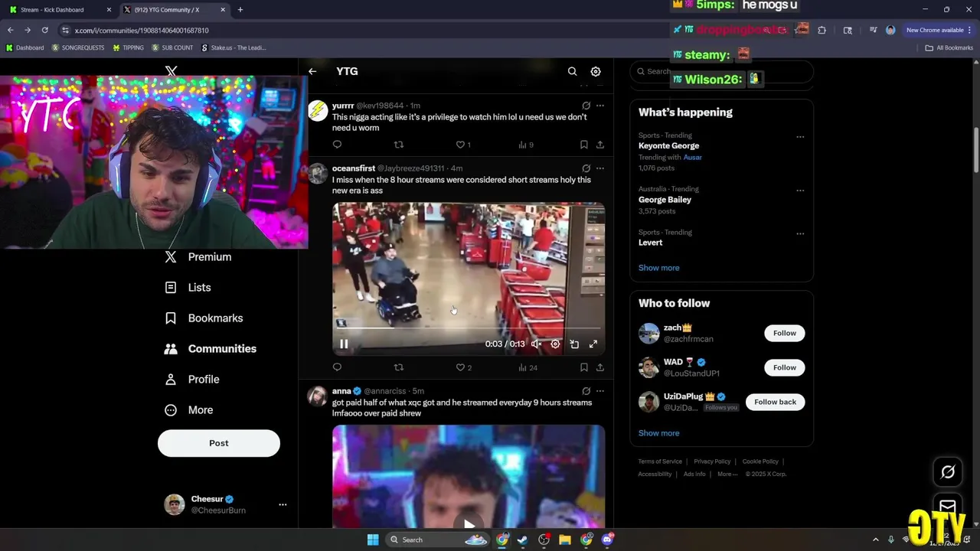Screen dimensions: 980x551
Task: Seek along the video progress bar
Action: [x=469, y=328]
